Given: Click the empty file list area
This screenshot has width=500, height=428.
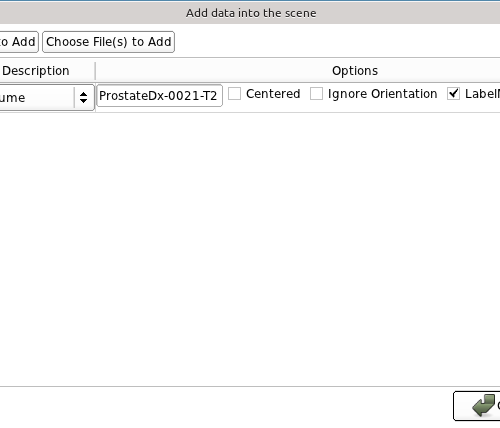Looking at the screenshot, I should (250, 248).
